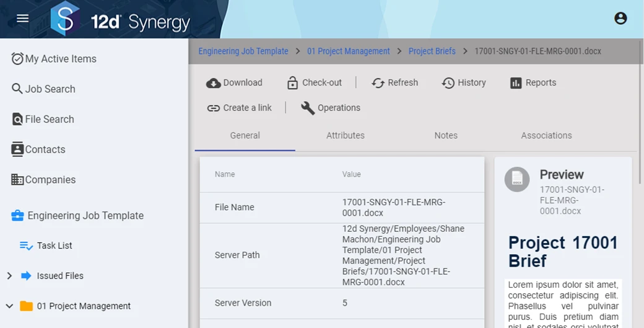The image size is (644, 328).
Task: Click the Operations button label
Action: [339, 108]
